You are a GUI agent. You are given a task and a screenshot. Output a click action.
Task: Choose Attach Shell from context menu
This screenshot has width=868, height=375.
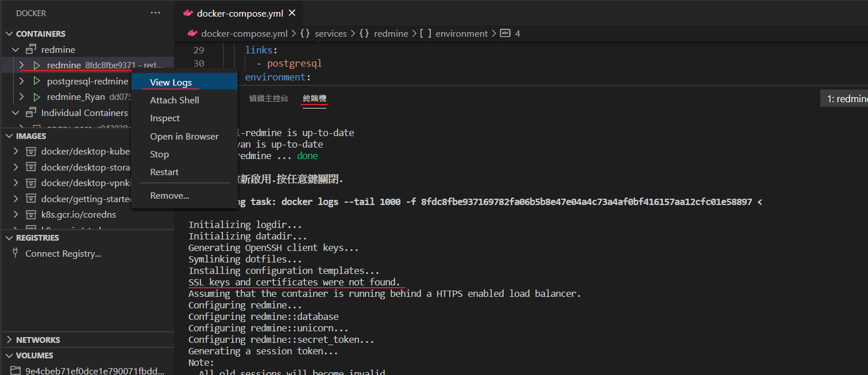(184, 100)
